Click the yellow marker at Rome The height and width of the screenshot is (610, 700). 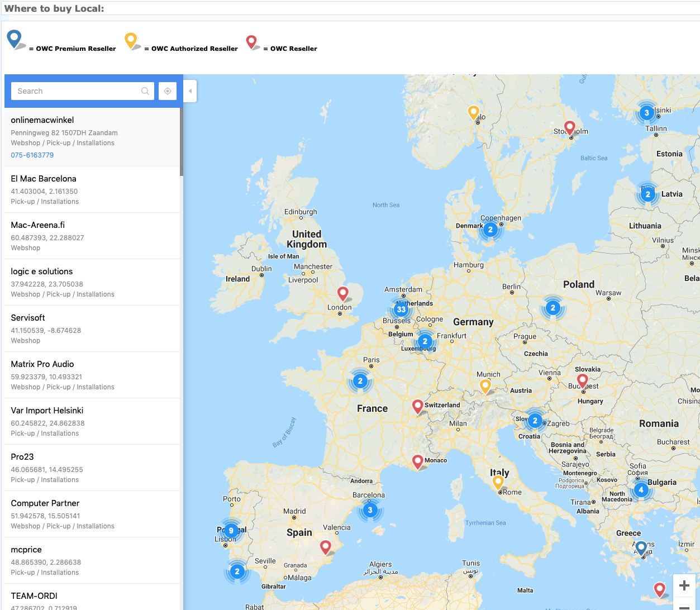[498, 483]
